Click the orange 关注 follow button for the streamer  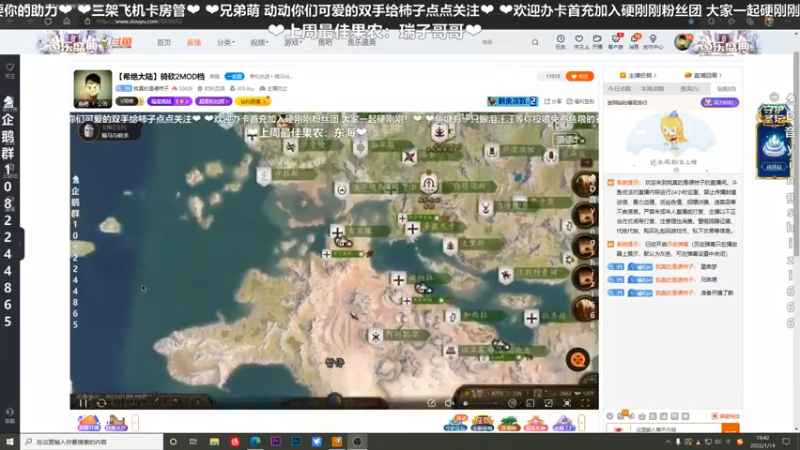[580, 77]
